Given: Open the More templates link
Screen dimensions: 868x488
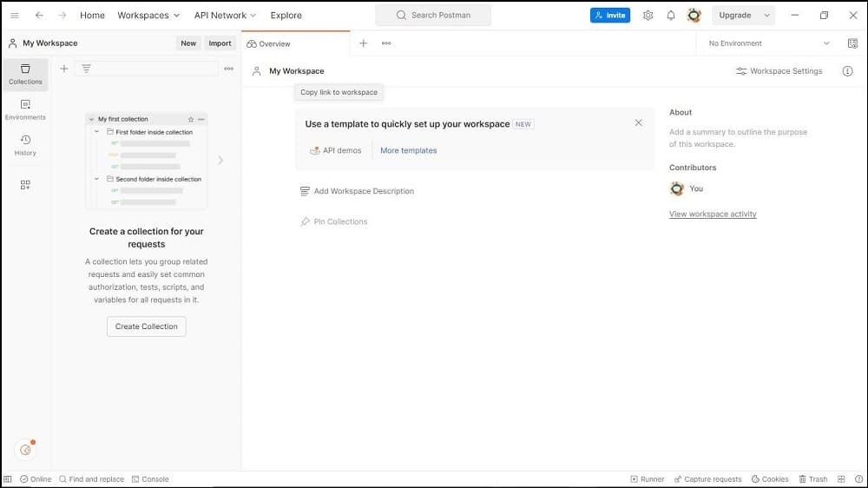Looking at the screenshot, I should tap(409, 151).
